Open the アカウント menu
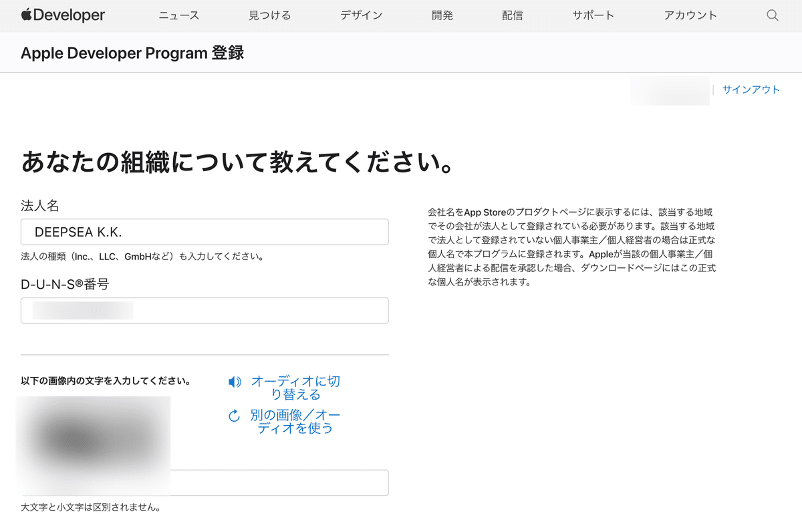 (690, 15)
